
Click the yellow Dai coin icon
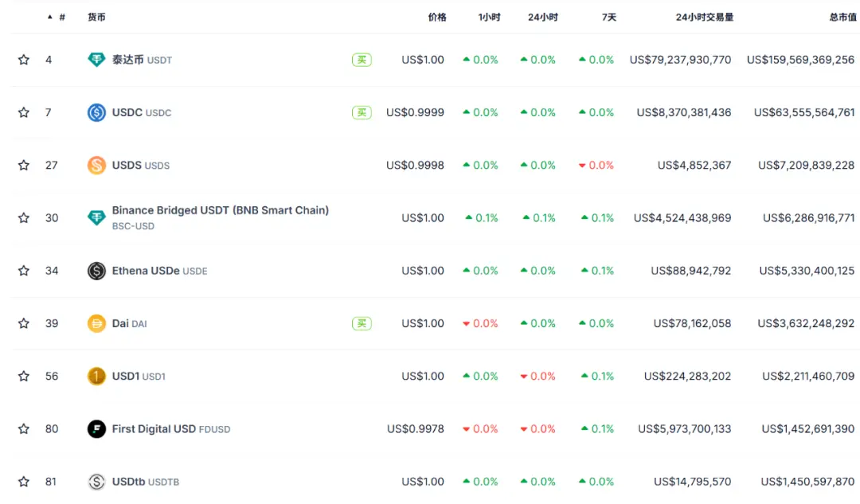coord(96,323)
